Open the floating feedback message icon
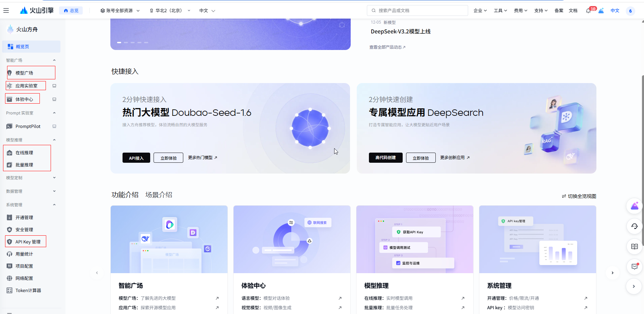 click(635, 267)
